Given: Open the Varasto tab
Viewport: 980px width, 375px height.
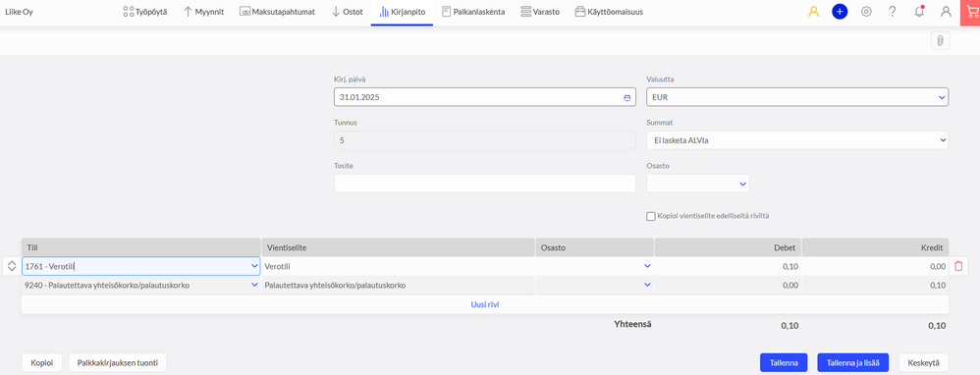Looking at the screenshot, I should pyautogui.click(x=540, y=12).
